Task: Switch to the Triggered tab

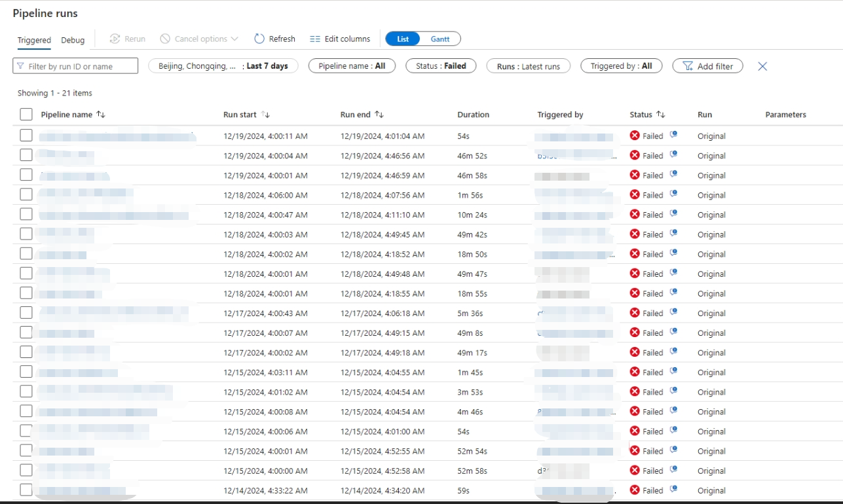Action: pos(34,40)
